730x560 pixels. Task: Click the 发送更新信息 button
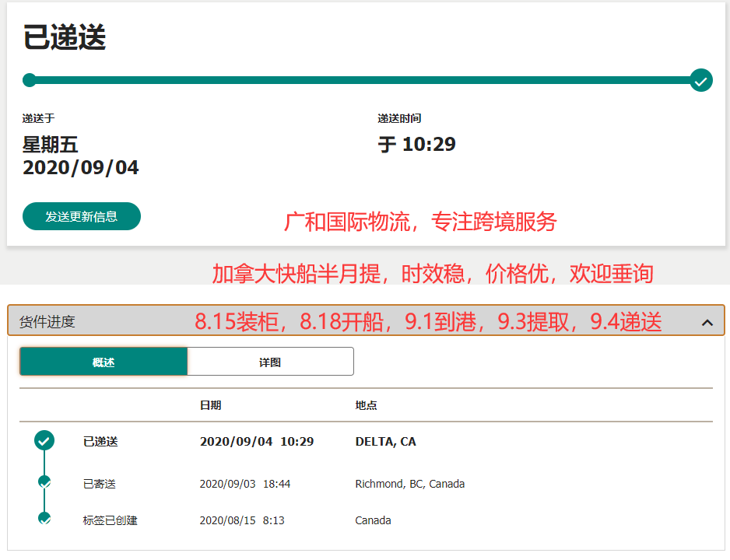coord(82,216)
